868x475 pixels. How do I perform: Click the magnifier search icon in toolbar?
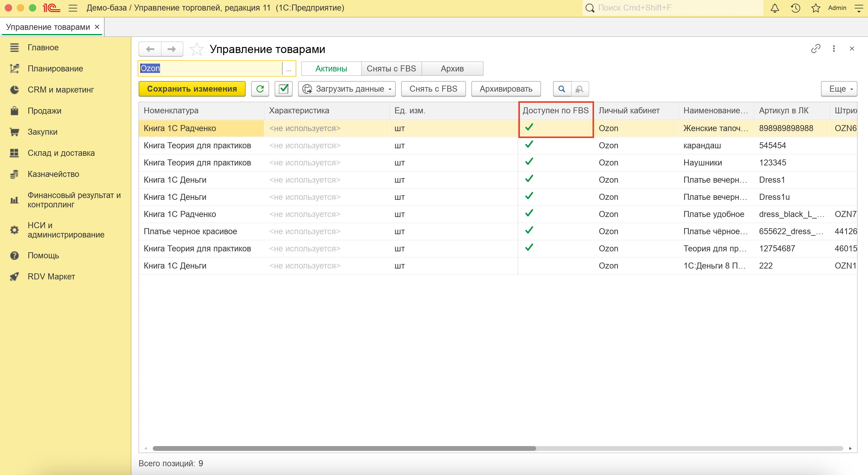561,89
